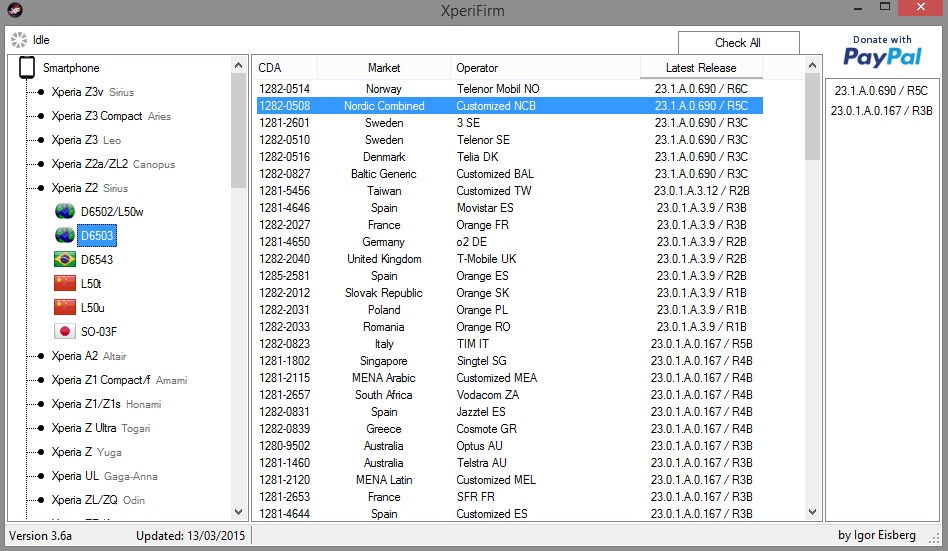The height and width of the screenshot is (551, 948).
Task: Click the Check All button
Action: coord(738,43)
